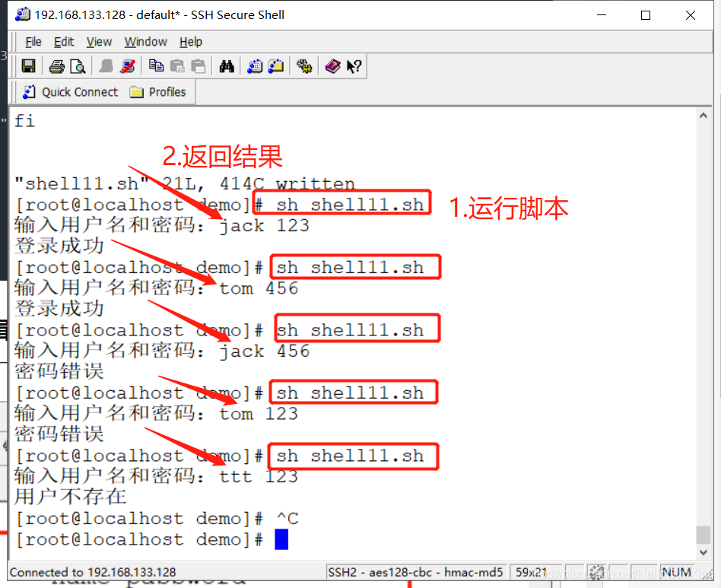
Task: Open the Window menu
Action: pos(145,42)
